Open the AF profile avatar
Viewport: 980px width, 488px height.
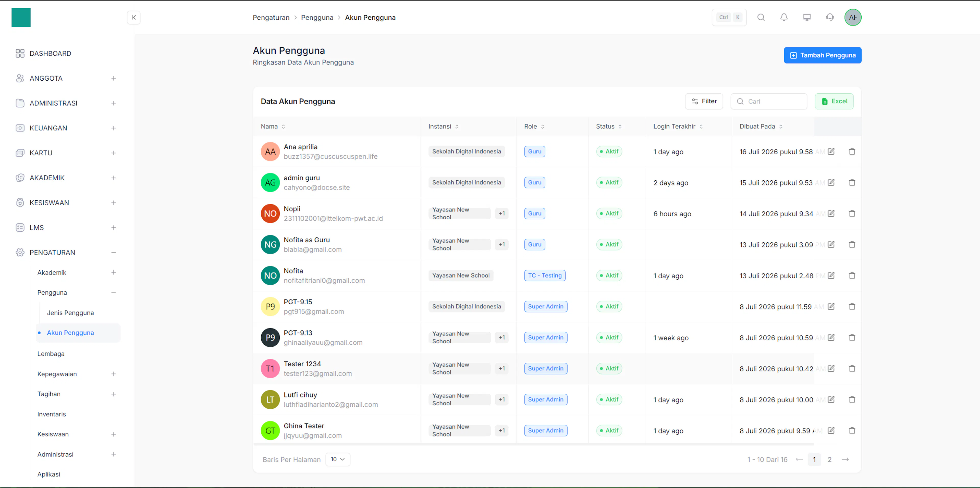(853, 18)
